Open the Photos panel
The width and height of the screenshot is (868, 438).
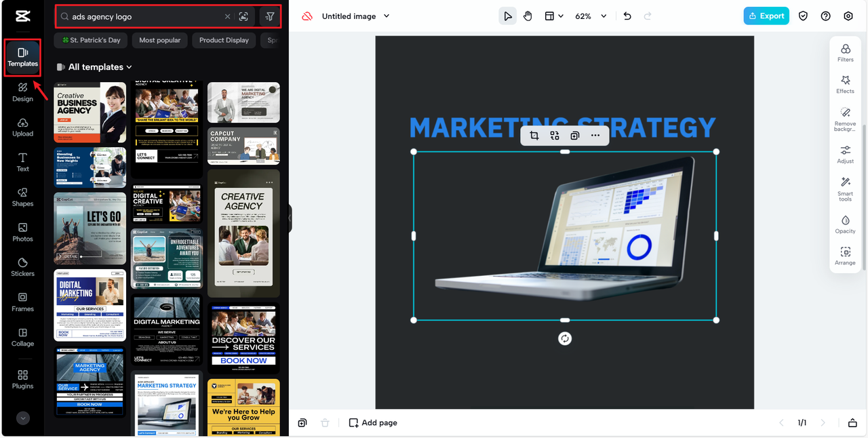(22, 233)
